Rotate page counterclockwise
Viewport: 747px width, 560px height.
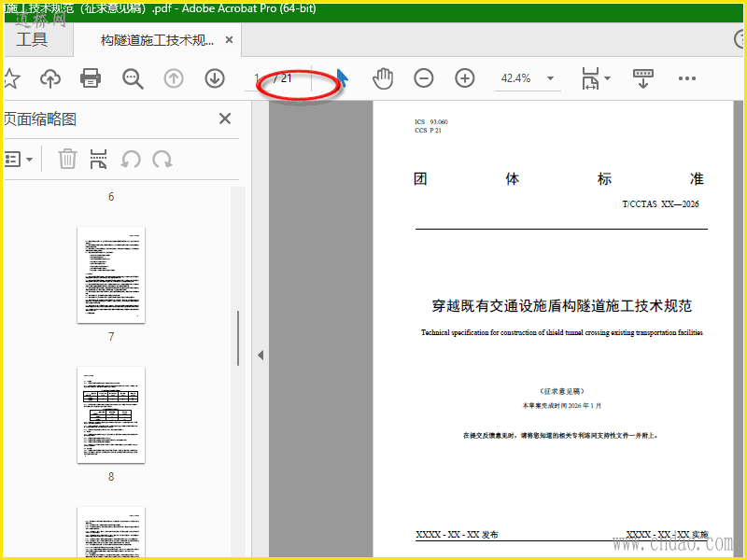click(x=131, y=159)
